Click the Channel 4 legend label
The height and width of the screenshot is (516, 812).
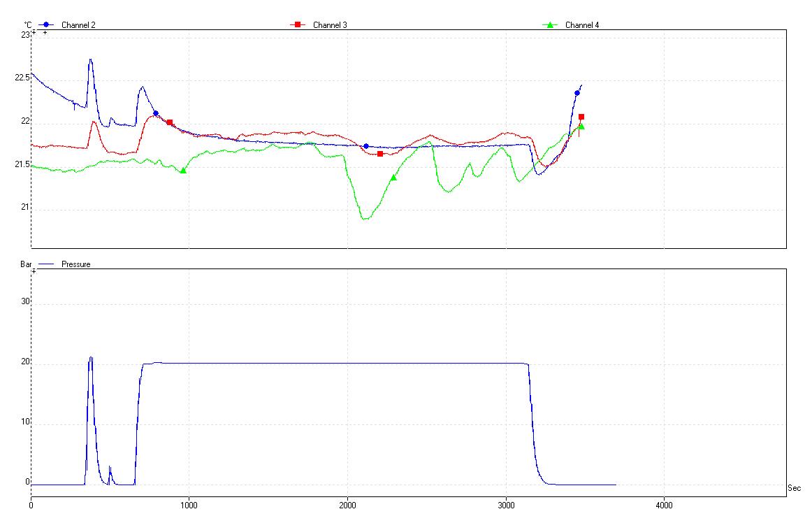coord(582,25)
